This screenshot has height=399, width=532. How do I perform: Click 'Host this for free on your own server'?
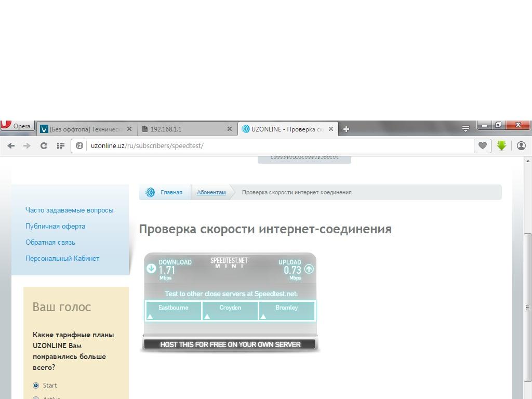[230, 344]
